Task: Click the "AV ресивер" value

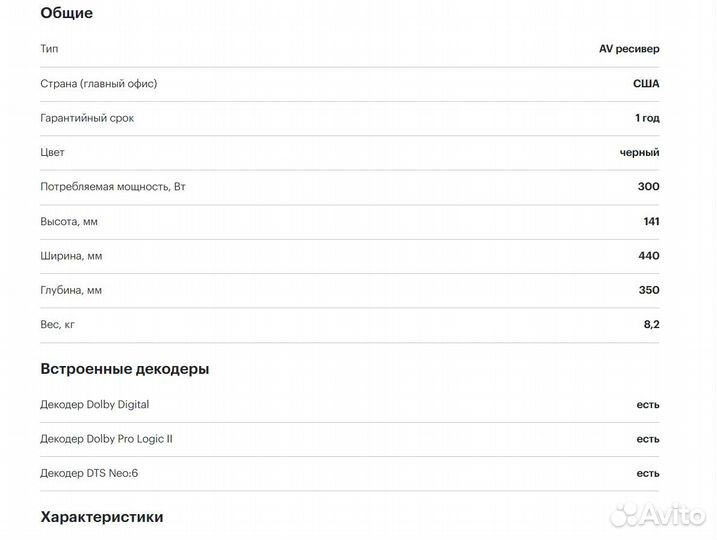Action: click(629, 49)
